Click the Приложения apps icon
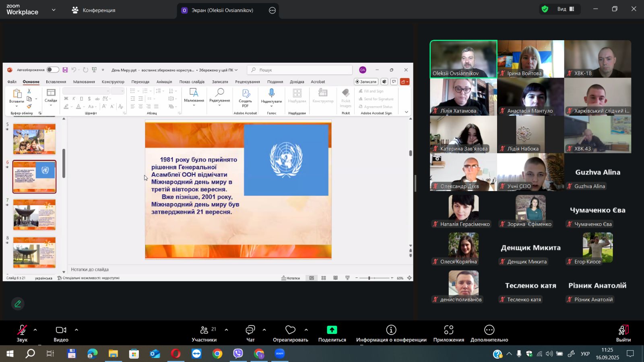This screenshot has width=644, height=362. coord(449,330)
